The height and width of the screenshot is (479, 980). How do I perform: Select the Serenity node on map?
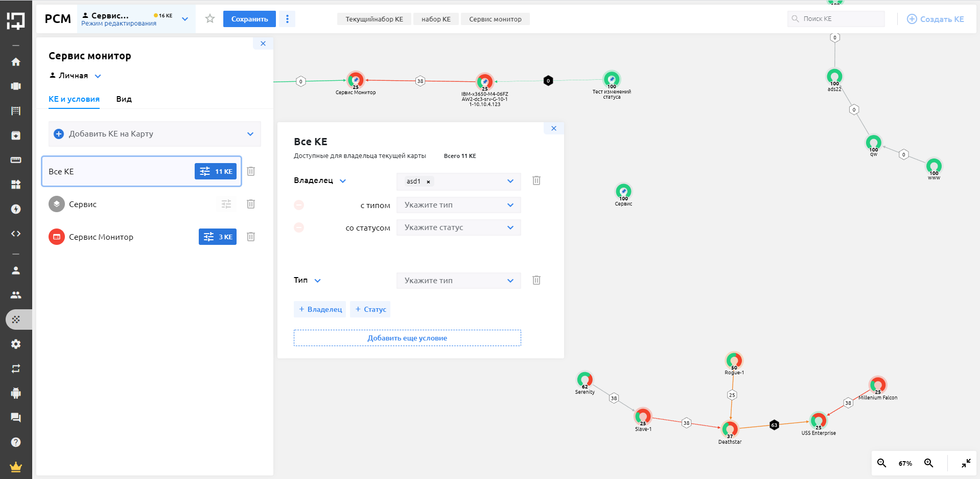(585, 379)
